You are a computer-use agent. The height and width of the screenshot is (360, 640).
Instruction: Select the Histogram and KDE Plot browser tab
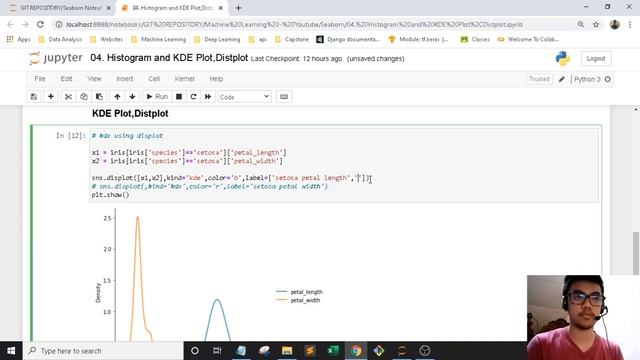pyautogui.click(x=172, y=8)
